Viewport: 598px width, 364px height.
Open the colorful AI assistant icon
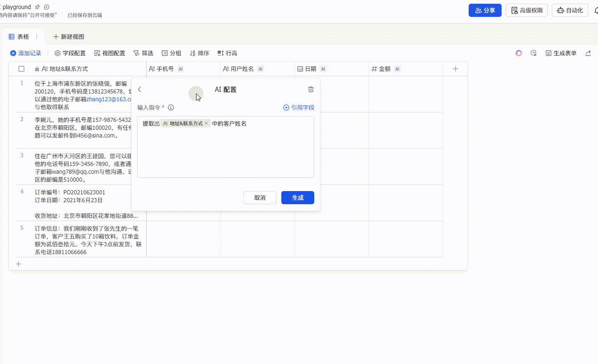coord(519,53)
